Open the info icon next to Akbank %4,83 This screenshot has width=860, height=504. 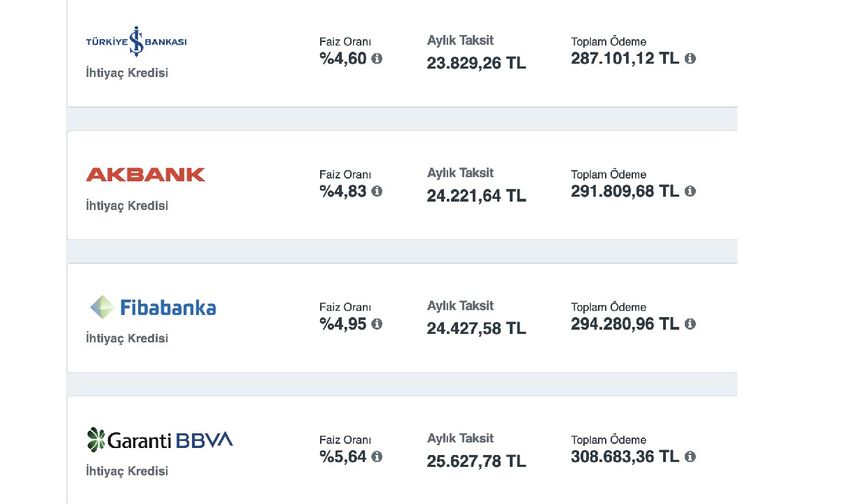pos(377,191)
